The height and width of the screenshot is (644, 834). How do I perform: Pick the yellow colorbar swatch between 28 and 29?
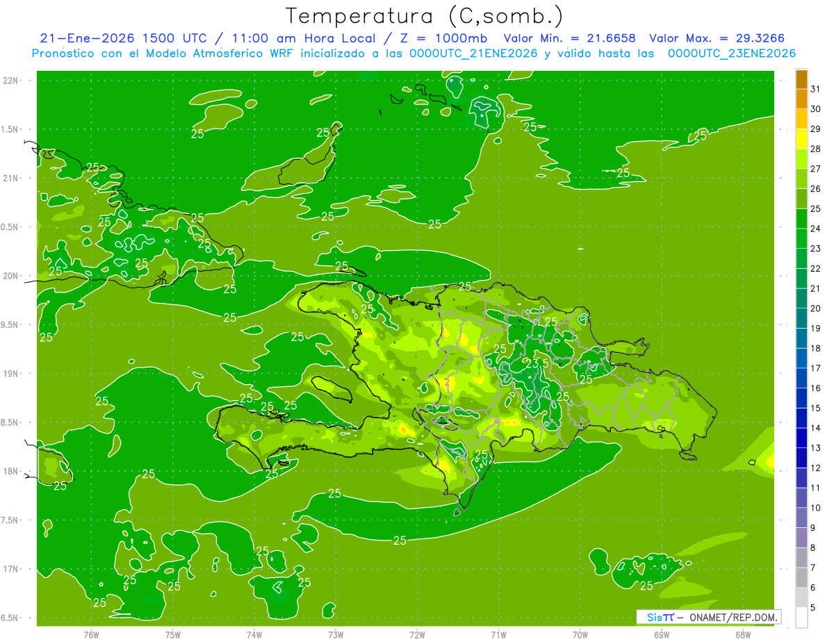(801, 139)
